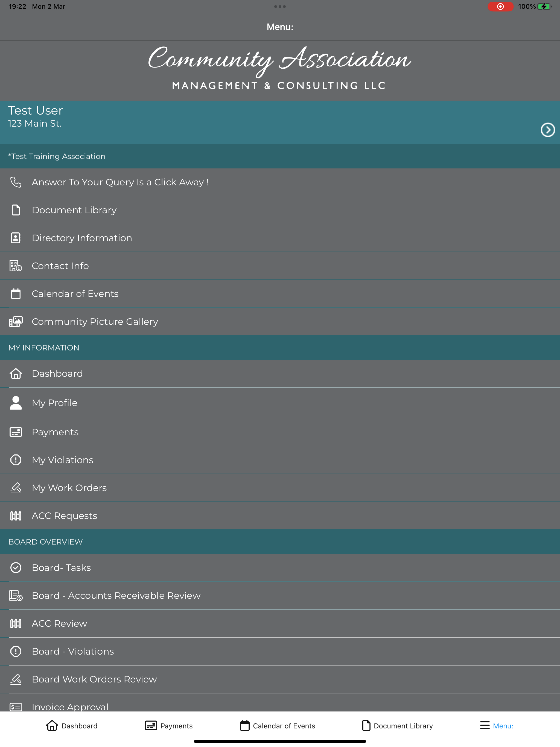This screenshot has height=747, width=560.
Task: Open the Contact Info menu entry
Action: click(280, 266)
